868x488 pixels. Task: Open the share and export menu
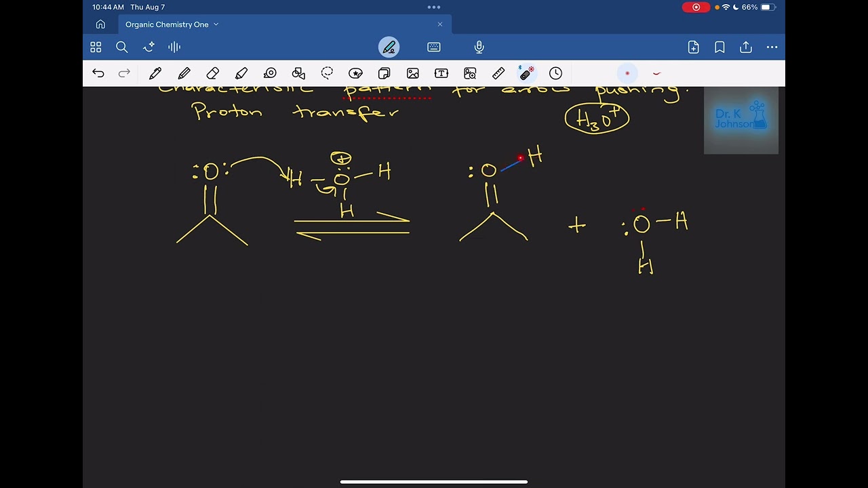(x=746, y=47)
